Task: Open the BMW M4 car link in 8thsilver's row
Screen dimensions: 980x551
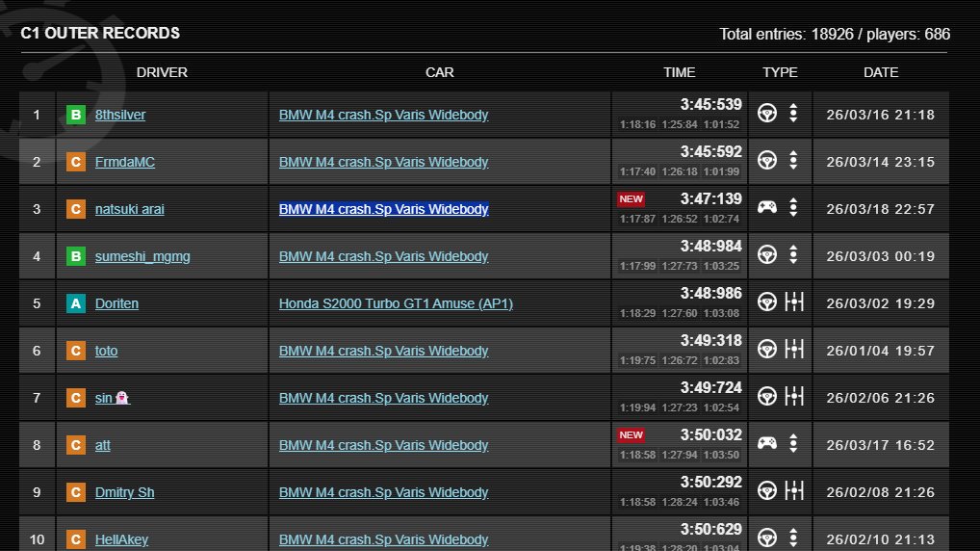Action: point(384,115)
